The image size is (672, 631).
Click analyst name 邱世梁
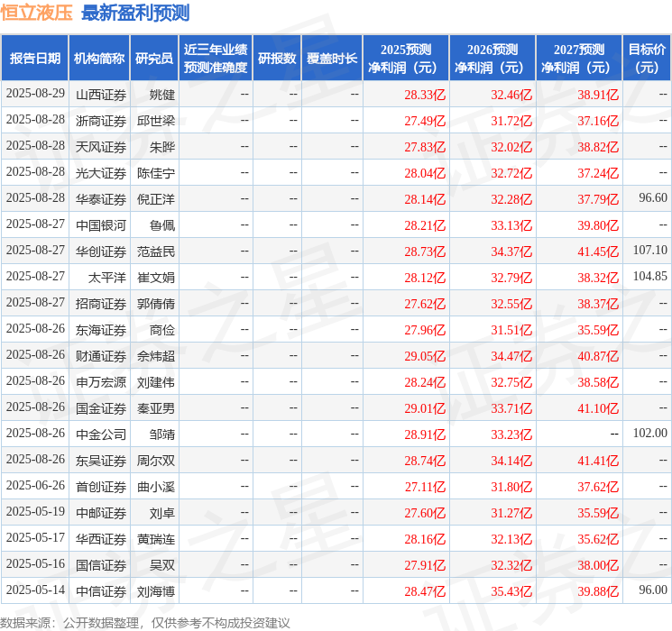[156, 121]
